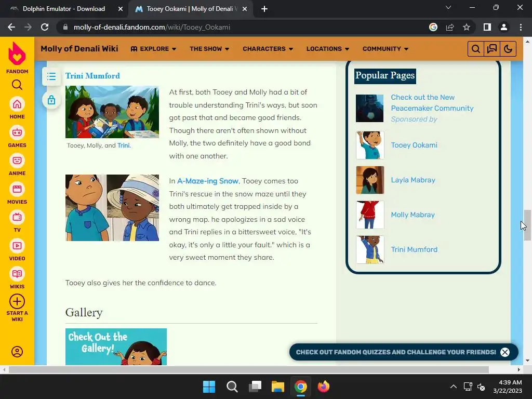Open table of contents list icon
Screen dimensions: 532x399
[x=51, y=76]
